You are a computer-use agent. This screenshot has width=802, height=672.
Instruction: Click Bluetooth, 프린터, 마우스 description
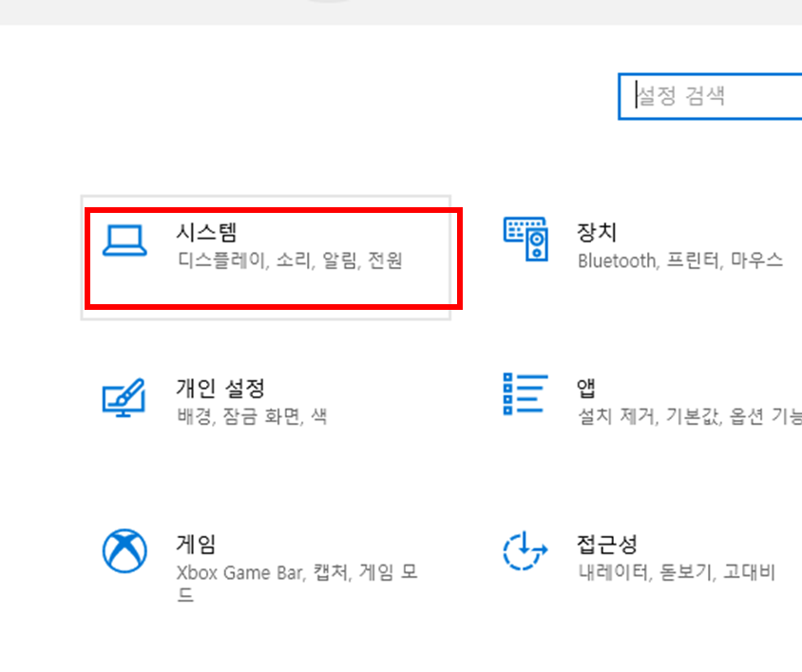[x=680, y=260]
